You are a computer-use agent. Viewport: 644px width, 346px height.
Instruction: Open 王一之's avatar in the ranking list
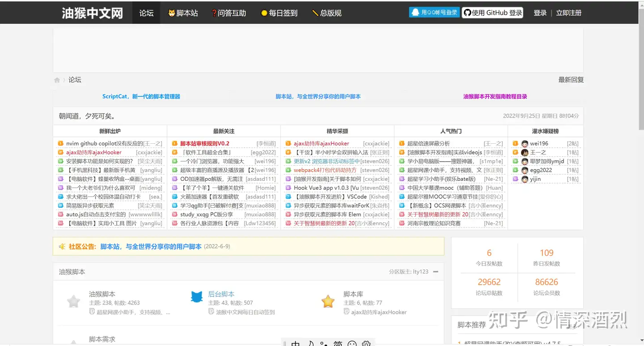click(x=525, y=153)
